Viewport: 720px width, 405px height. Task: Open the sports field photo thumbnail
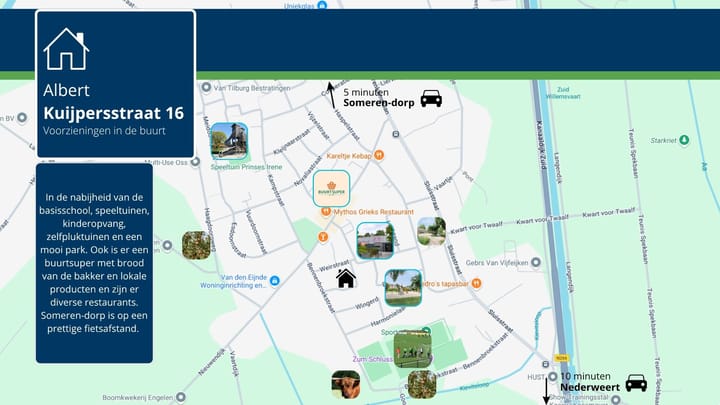pos(412,349)
